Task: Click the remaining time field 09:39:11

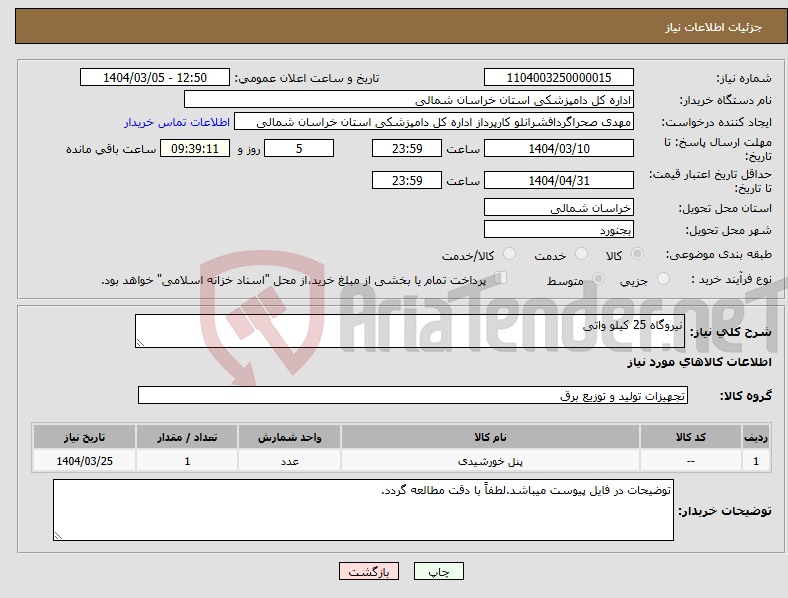Action: [x=195, y=148]
